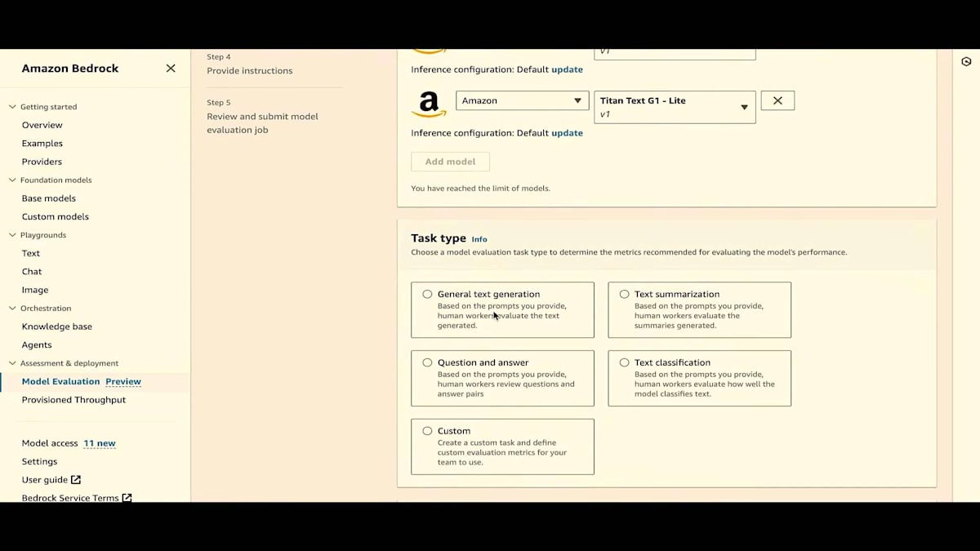Open the external link icon next to User guide
980x551 pixels.
76,480
